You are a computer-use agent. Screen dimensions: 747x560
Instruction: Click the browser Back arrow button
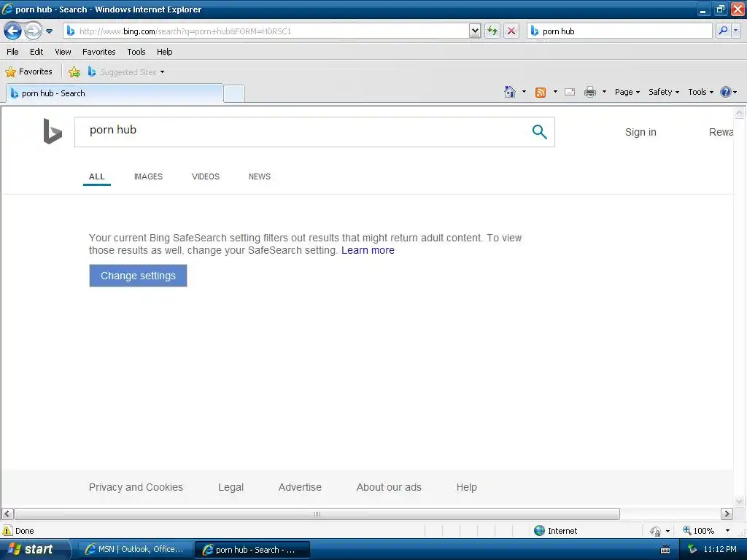click(x=13, y=31)
